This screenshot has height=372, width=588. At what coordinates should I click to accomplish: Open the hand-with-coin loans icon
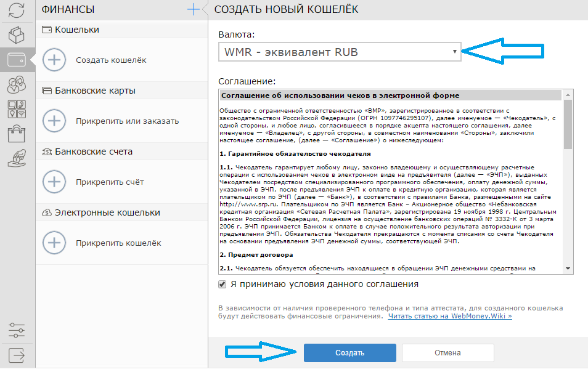click(x=17, y=157)
